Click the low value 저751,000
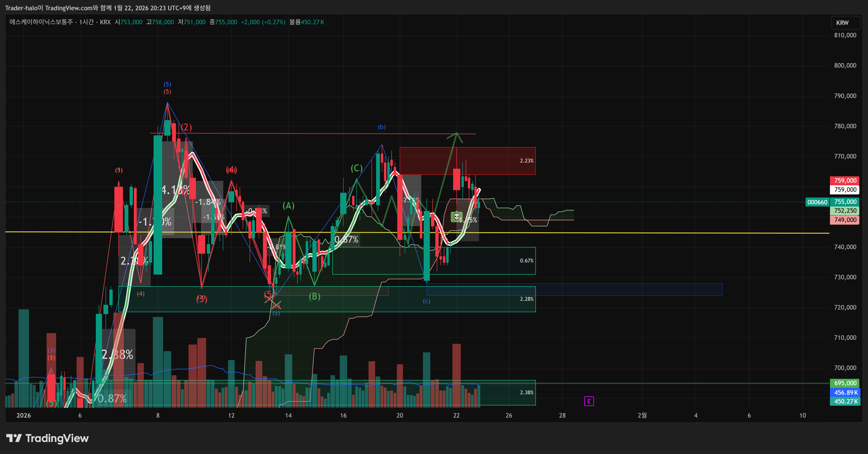The width and height of the screenshot is (868, 454). (192, 22)
